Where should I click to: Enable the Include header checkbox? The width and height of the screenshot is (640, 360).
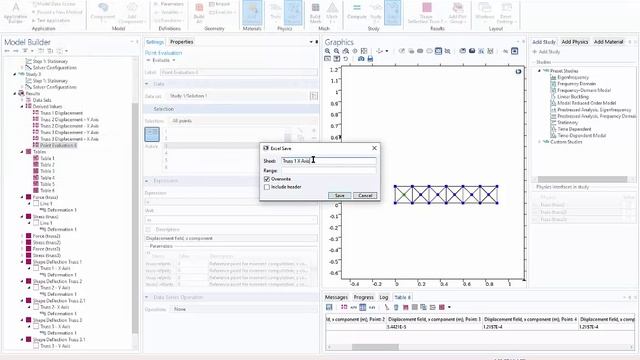tap(267, 187)
